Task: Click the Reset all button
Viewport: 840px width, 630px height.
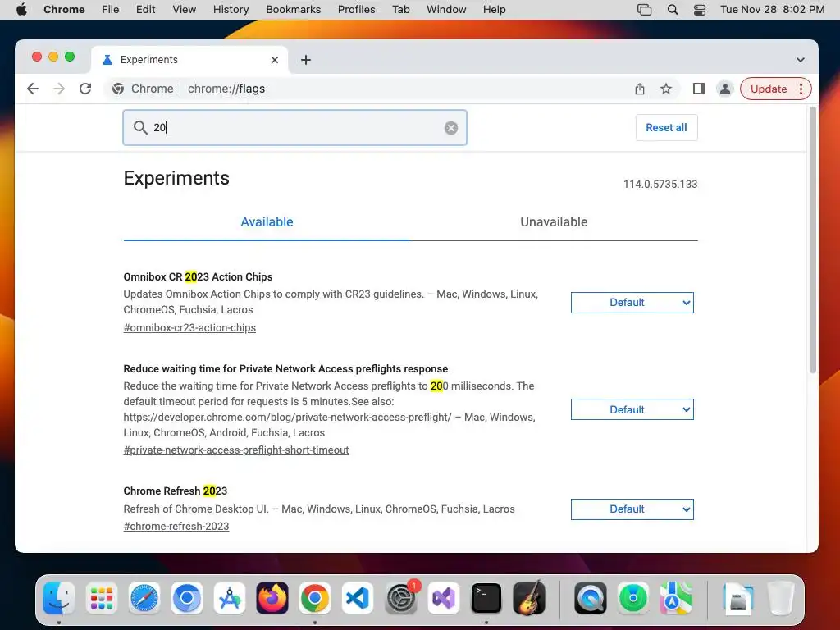Action: click(666, 127)
